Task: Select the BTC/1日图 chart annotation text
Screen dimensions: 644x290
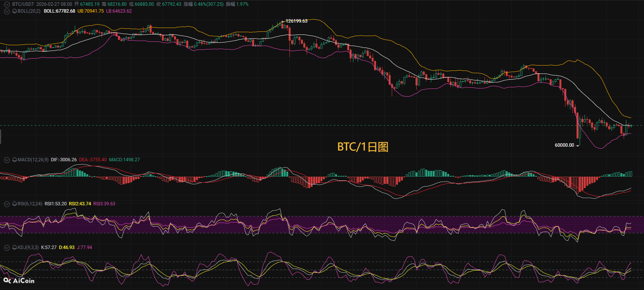Action: (x=363, y=147)
